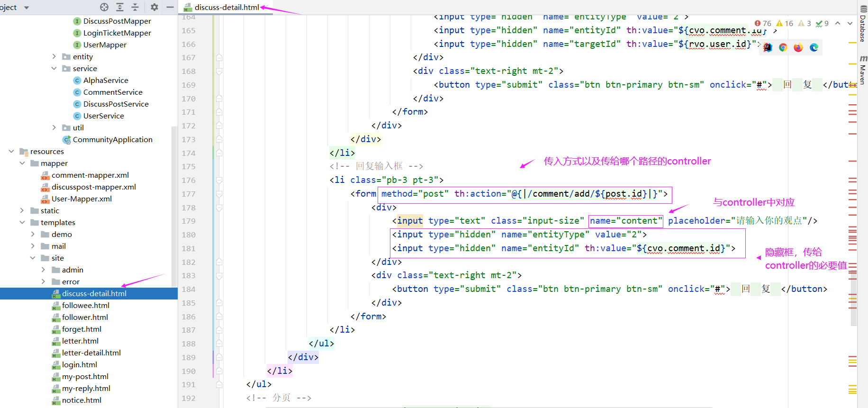The height and width of the screenshot is (408, 868).
Task: Toggle code fold marker at line 176
Action: (219, 180)
